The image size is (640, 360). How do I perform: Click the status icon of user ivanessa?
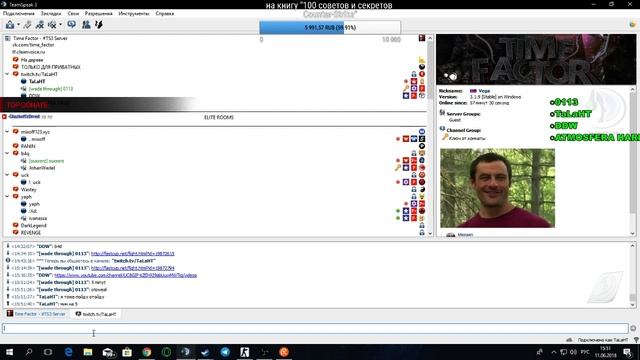(x=24, y=218)
